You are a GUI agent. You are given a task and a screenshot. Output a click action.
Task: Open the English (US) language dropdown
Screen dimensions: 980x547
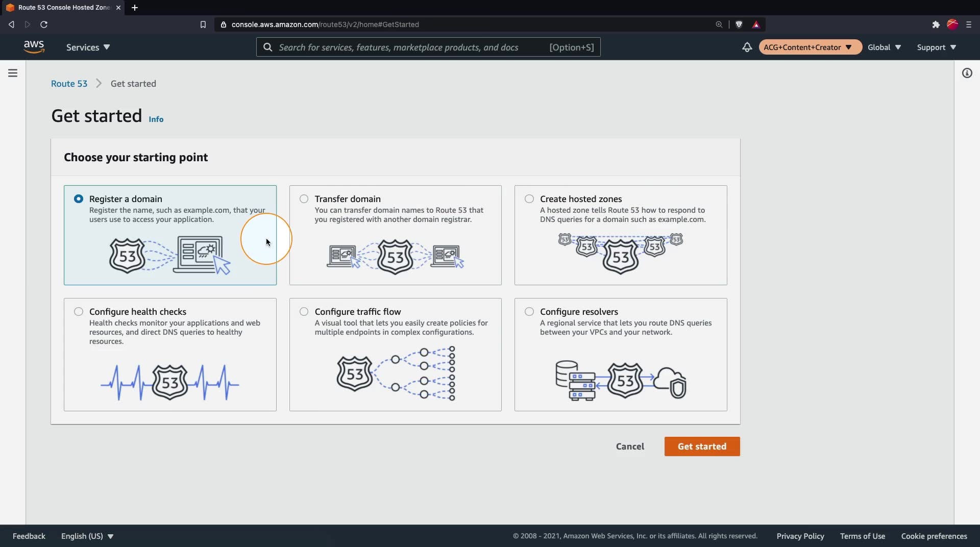tap(87, 536)
